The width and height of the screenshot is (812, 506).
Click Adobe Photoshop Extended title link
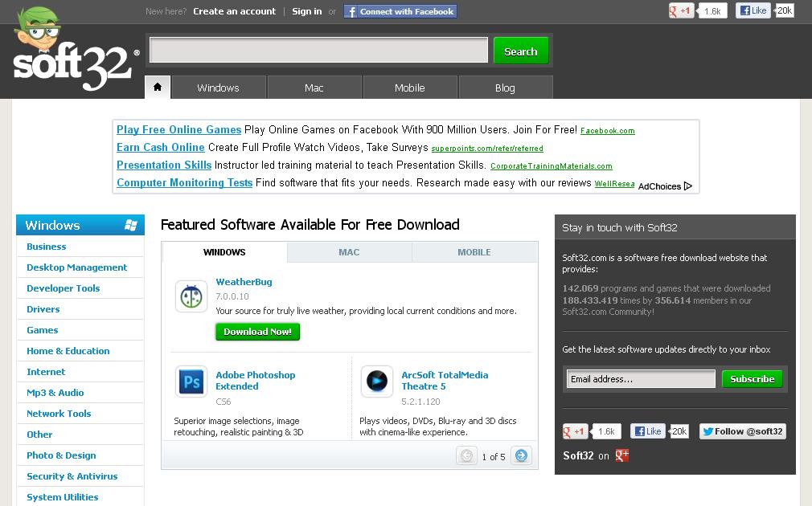(256, 380)
